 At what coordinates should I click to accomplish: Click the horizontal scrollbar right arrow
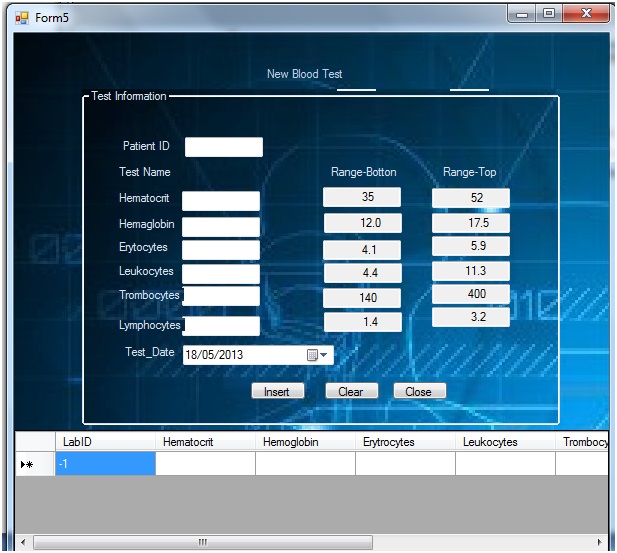pos(599,542)
